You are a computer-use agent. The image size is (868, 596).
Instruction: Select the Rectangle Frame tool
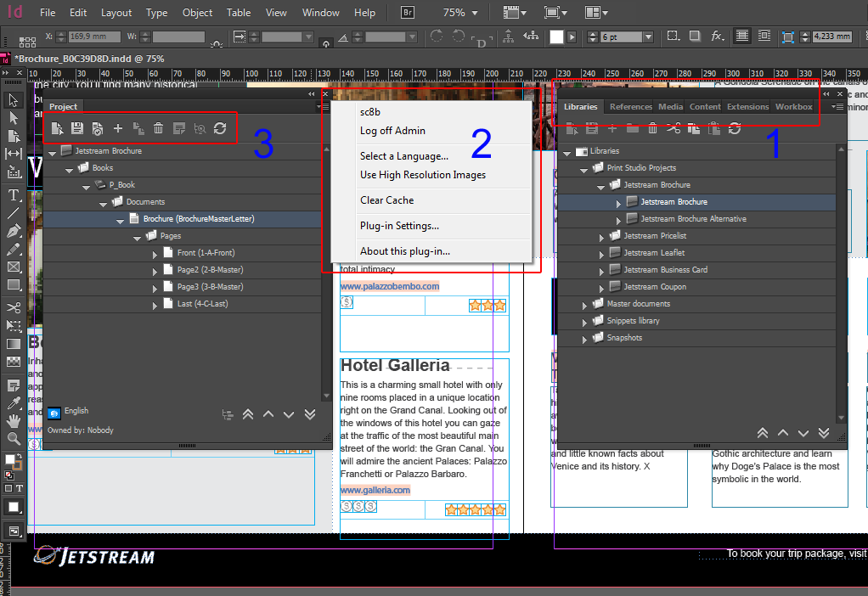[x=14, y=267]
